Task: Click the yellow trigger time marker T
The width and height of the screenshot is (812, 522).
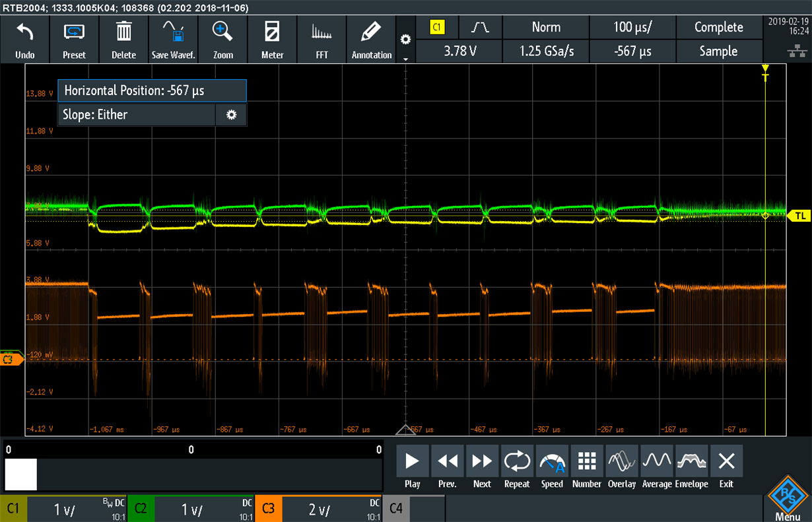Action: 765,73
